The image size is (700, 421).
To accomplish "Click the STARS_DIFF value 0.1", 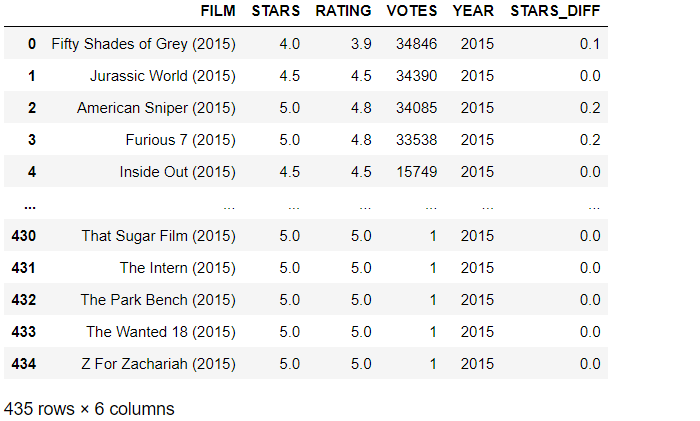I will point(590,44).
